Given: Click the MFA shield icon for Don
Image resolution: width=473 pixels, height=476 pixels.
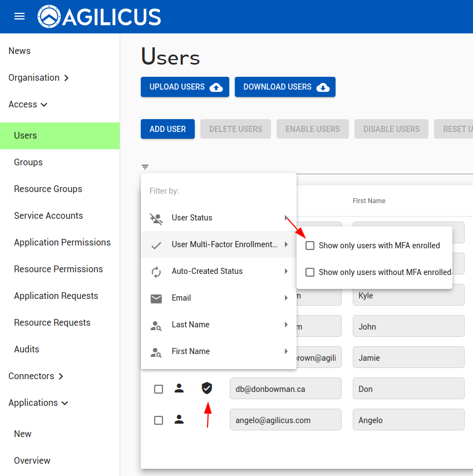Looking at the screenshot, I should point(207,389).
